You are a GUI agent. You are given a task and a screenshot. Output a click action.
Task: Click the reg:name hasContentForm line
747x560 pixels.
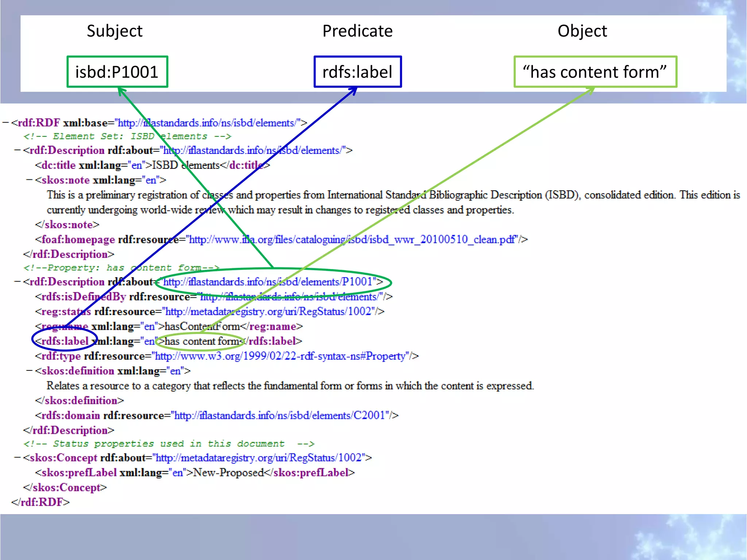(169, 326)
